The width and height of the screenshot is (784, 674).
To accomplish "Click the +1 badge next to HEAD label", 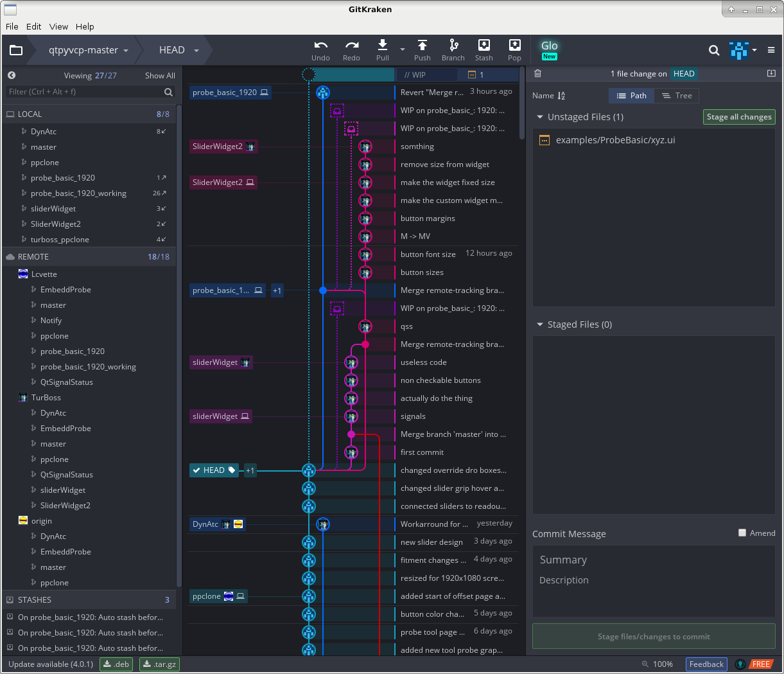I will coord(250,470).
